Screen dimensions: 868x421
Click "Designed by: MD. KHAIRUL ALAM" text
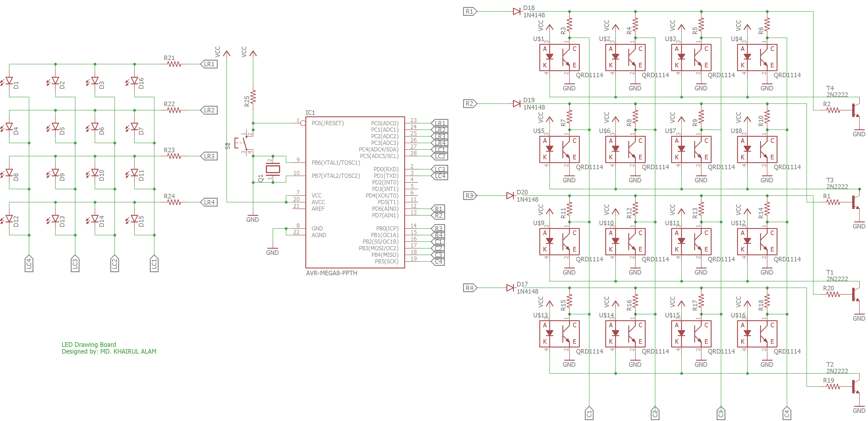109,351
